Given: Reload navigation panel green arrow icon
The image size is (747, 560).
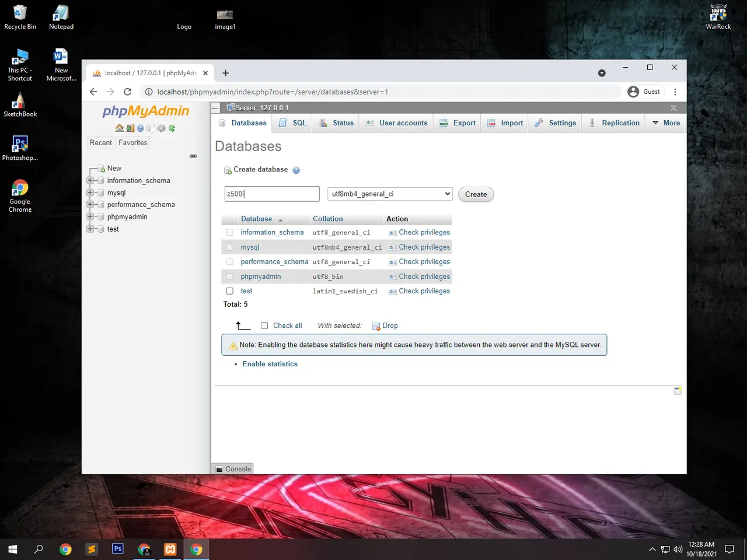Looking at the screenshot, I should (x=172, y=128).
